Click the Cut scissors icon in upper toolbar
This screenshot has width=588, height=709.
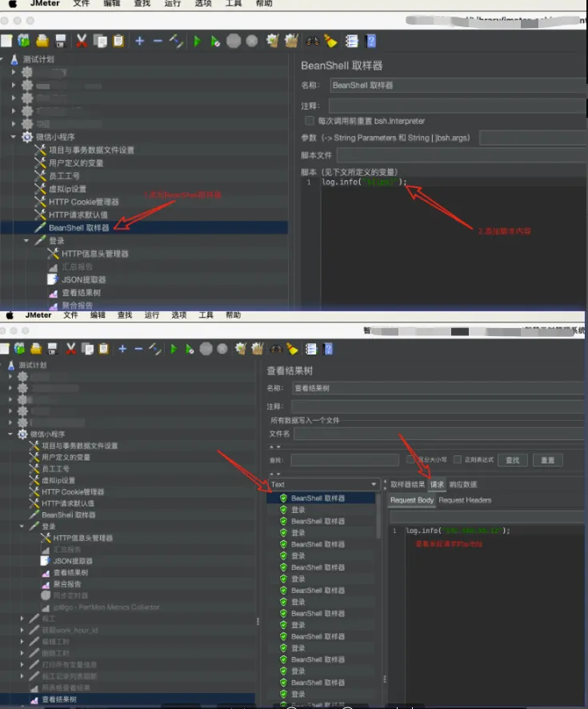(x=82, y=41)
